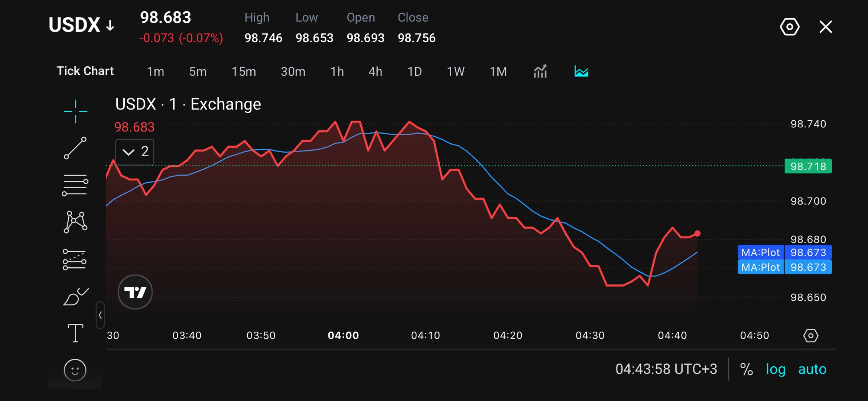
Task: Switch to the 1D timeframe
Action: pos(415,71)
